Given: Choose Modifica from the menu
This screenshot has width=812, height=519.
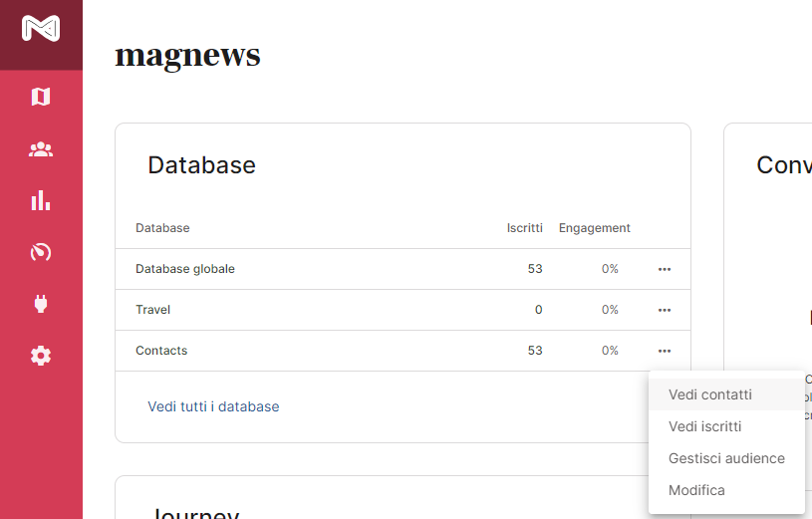Looking at the screenshot, I should point(726,490).
